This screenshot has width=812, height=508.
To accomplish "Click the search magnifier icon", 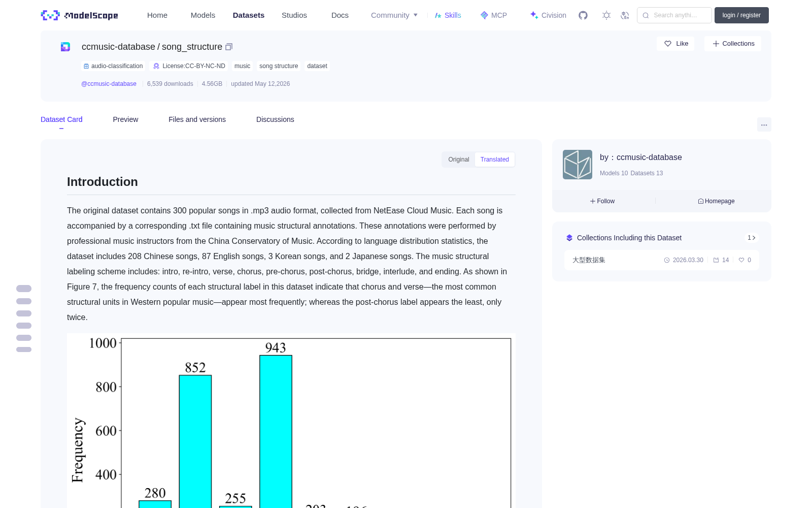I will [x=646, y=15].
